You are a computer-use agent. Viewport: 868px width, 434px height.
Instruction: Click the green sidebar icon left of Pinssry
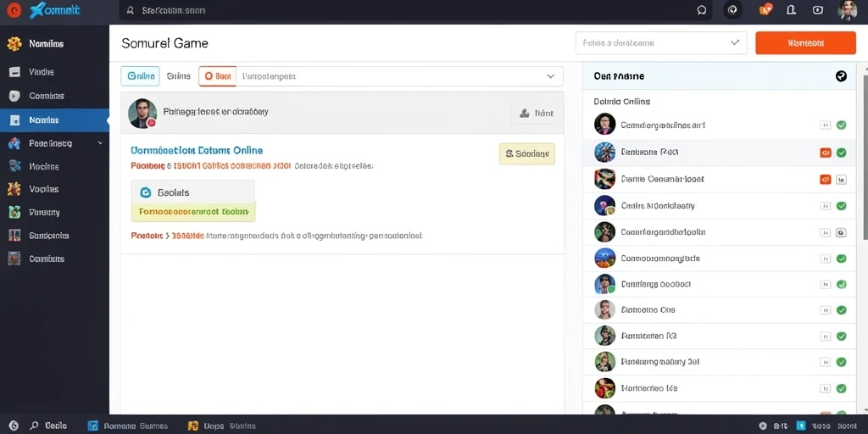coord(14,212)
